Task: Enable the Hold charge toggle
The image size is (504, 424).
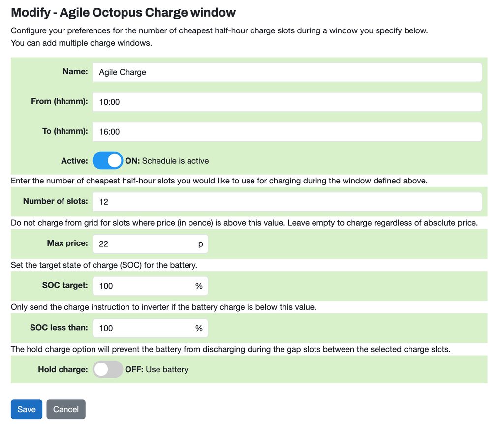Action: (x=108, y=369)
